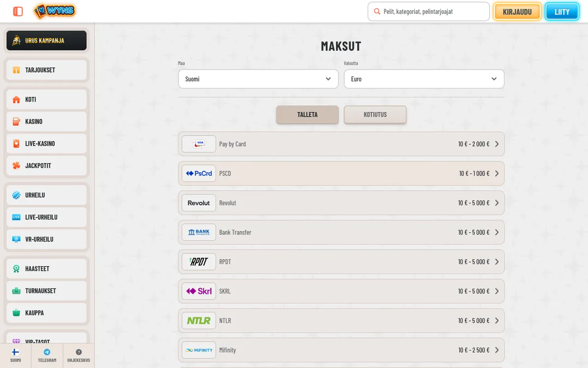The height and width of the screenshot is (368, 588).
Task: Toggle the sidebar collapse icon
Action: [18, 11]
